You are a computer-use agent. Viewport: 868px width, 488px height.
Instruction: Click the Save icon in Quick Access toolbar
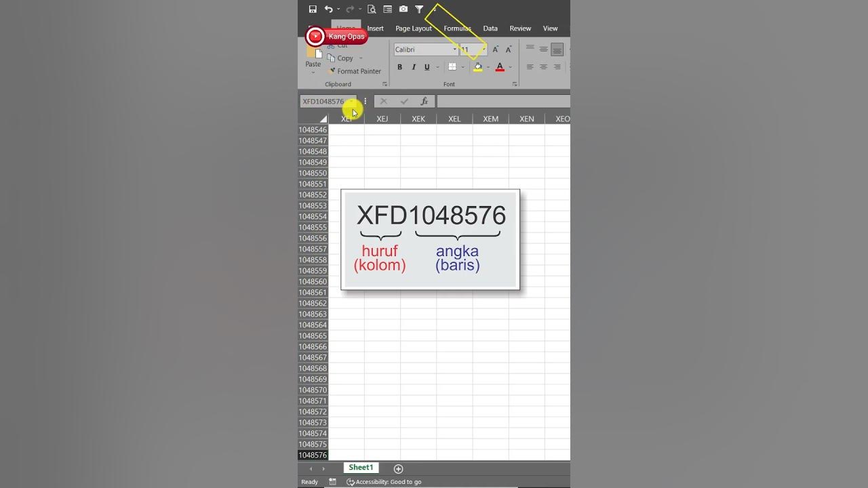(x=313, y=9)
